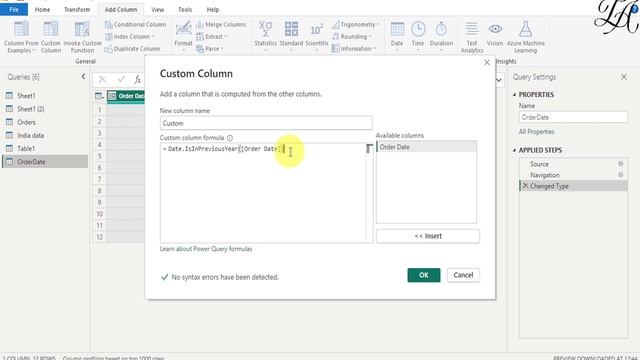Viewport: 640px width, 360px height.
Task: Click the New column name field
Action: 266,123
